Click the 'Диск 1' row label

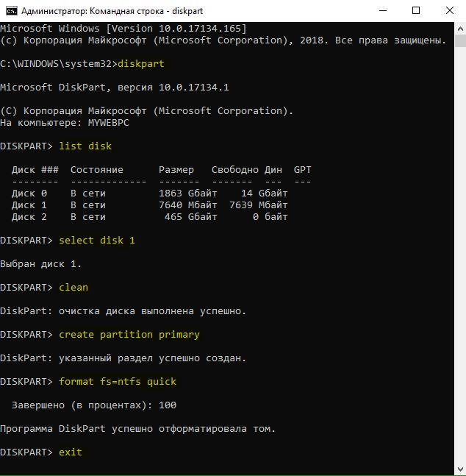click(29, 205)
